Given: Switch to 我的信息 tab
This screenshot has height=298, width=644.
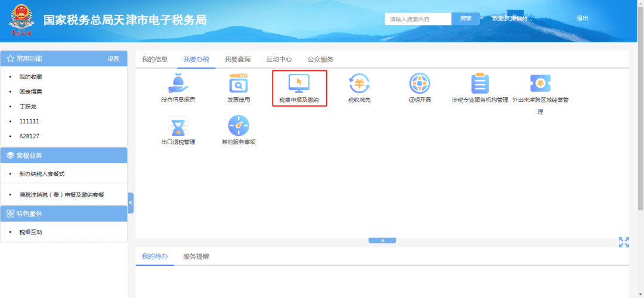Looking at the screenshot, I should point(155,59).
